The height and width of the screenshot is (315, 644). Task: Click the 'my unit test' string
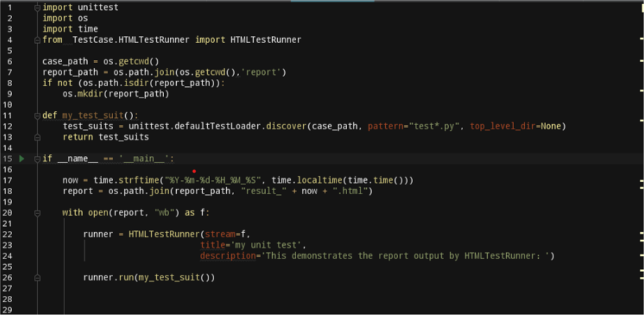click(266, 245)
